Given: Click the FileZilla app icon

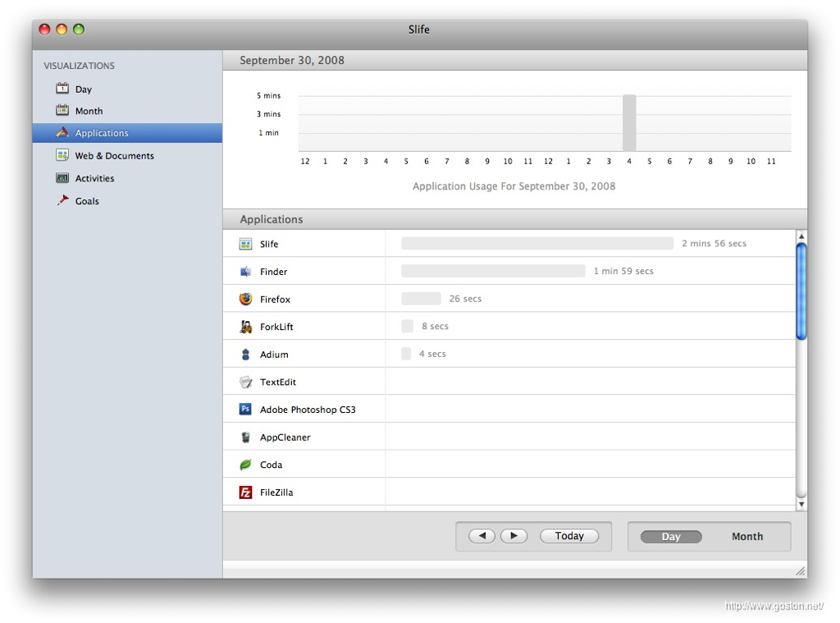Looking at the screenshot, I should (x=245, y=492).
